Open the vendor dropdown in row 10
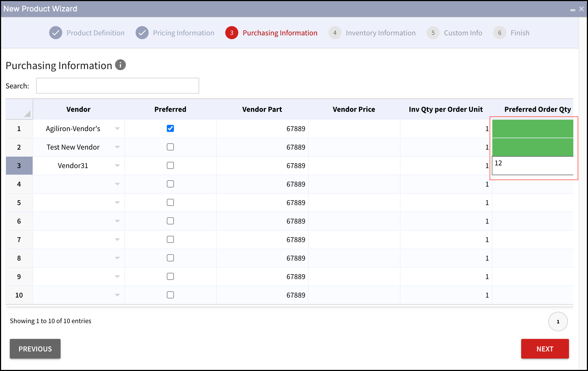The height and width of the screenshot is (371, 588). coord(117,295)
